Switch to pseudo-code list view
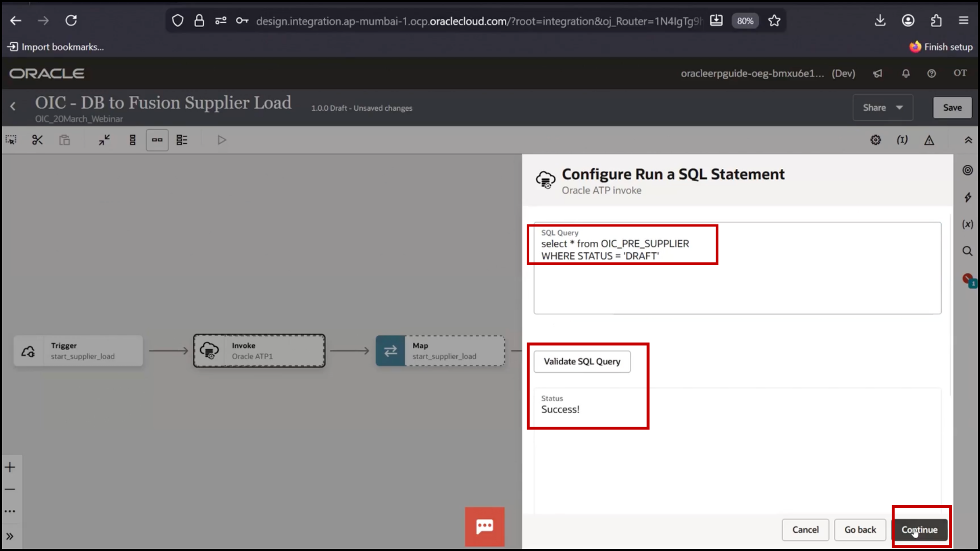The height and width of the screenshot is (551, 980). tap(182, 140)
